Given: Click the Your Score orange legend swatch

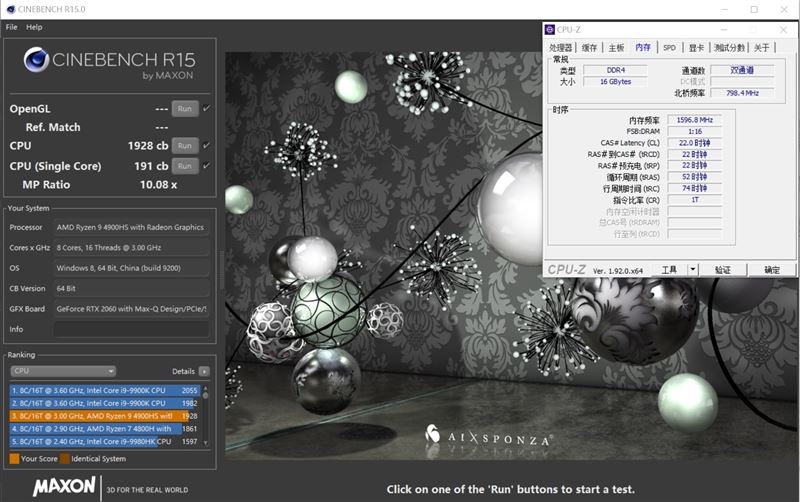Looking at the screenshot, I should click(14, 459).
